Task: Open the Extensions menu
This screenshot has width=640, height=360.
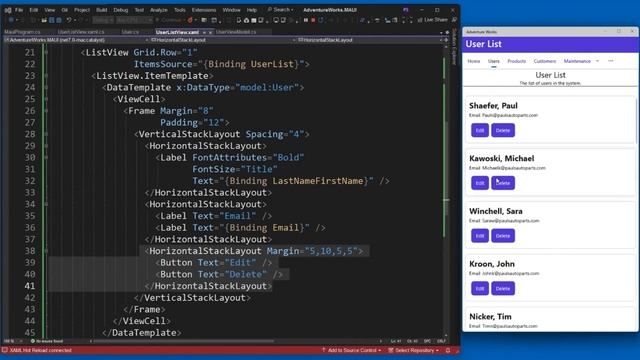Action: tap(204, 10)
